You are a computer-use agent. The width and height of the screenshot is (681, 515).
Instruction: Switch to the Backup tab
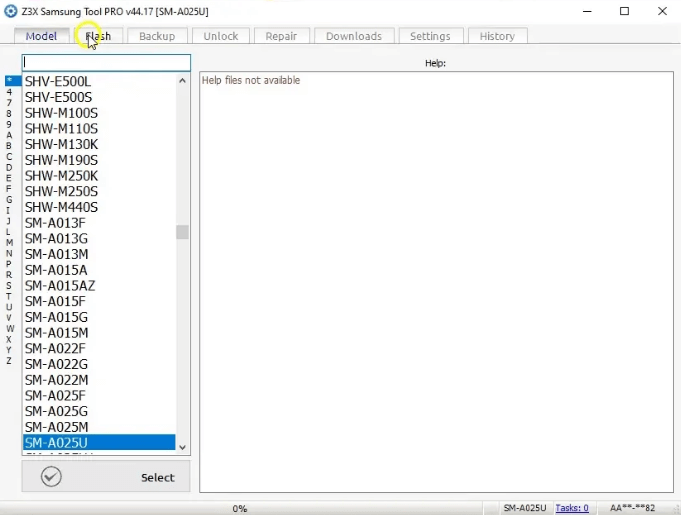tap(157, 36)
